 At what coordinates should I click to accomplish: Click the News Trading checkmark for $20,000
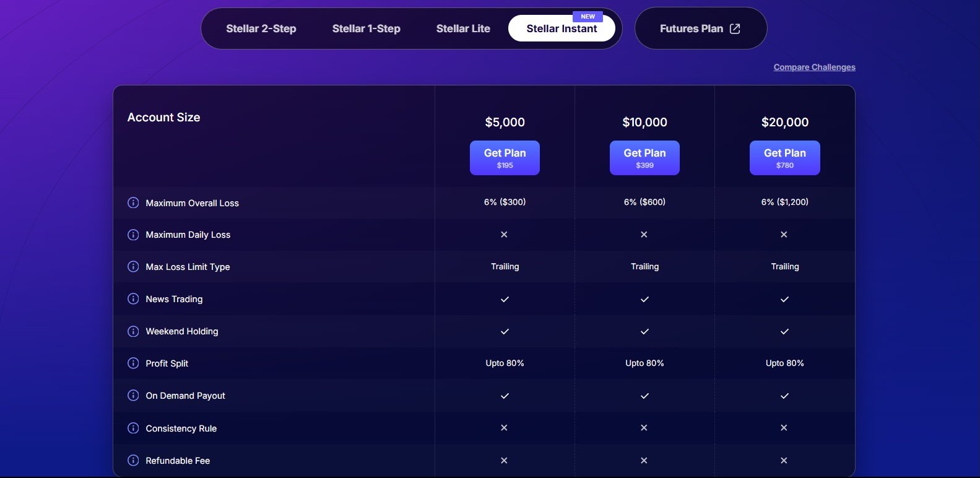(x=784, y=299)
